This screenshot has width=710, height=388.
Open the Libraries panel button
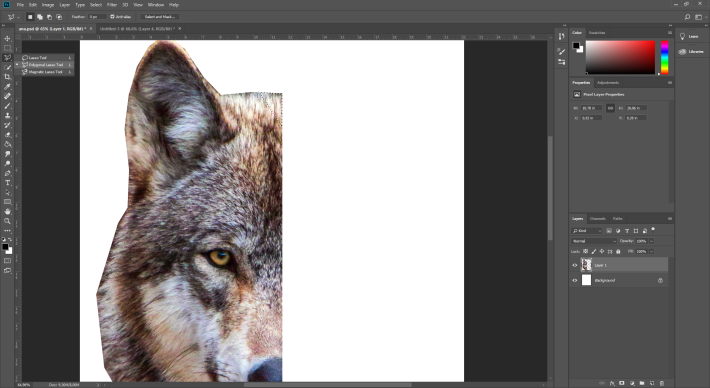[692, 52]
